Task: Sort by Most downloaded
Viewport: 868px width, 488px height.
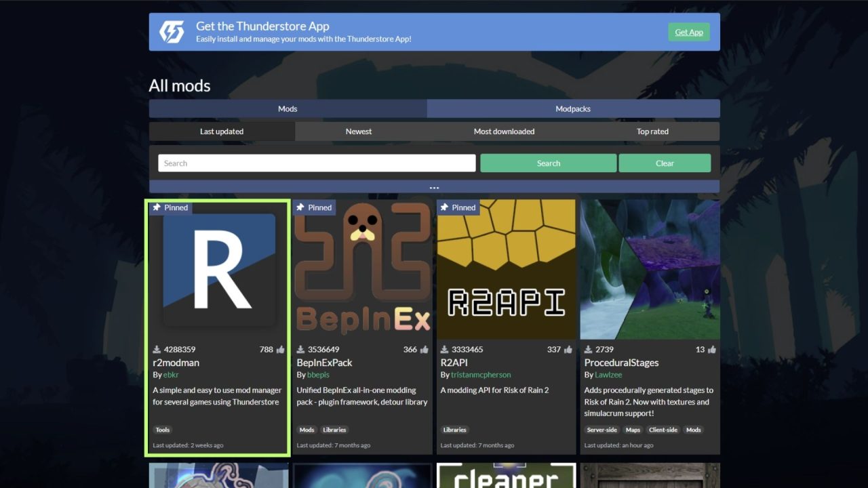Action: point(504,131)
